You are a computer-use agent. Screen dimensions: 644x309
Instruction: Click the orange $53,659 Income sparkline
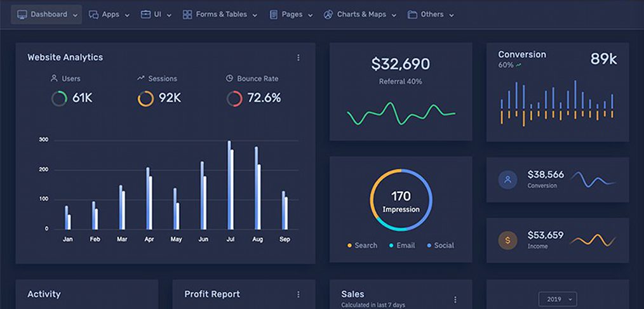593,240
